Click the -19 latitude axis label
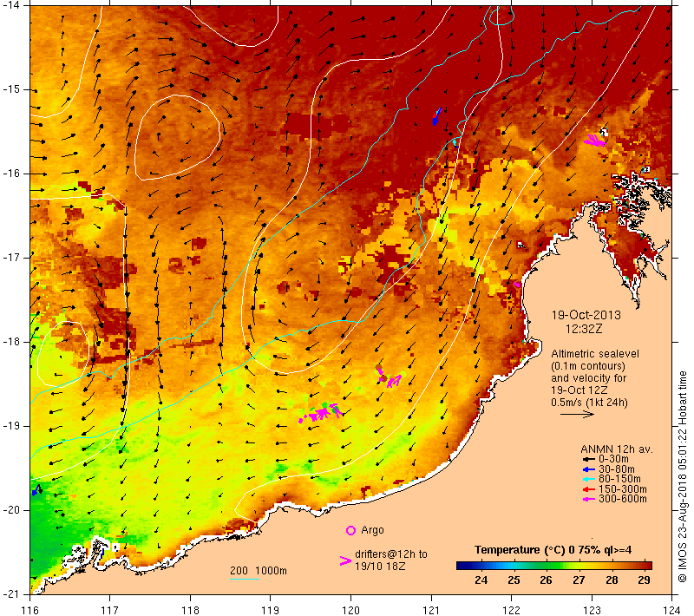The image size is (694, 616). pyautogui.click(x=11, y=426)
